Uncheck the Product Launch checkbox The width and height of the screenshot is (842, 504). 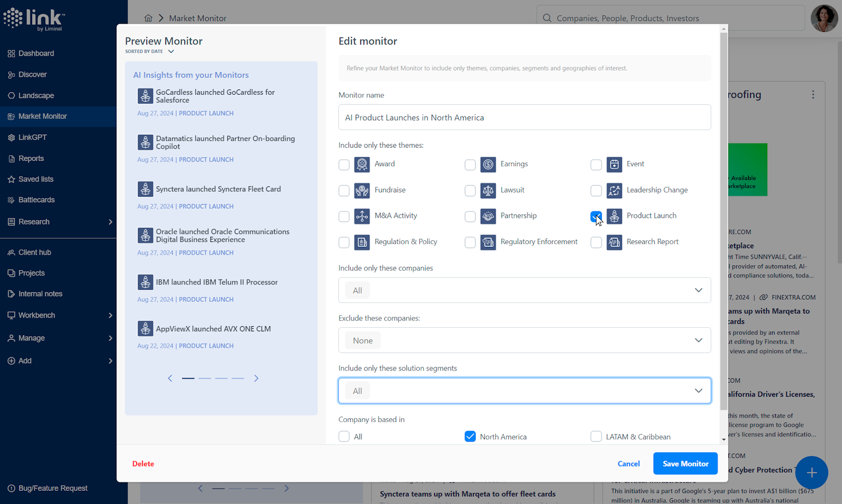596,216
